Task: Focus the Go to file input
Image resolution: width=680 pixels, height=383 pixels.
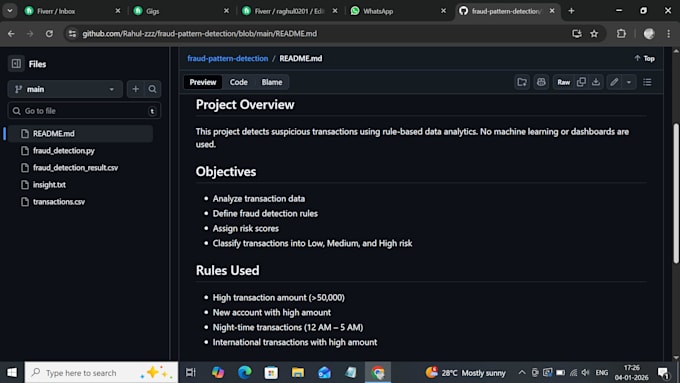Action: [x=84, y=111]
